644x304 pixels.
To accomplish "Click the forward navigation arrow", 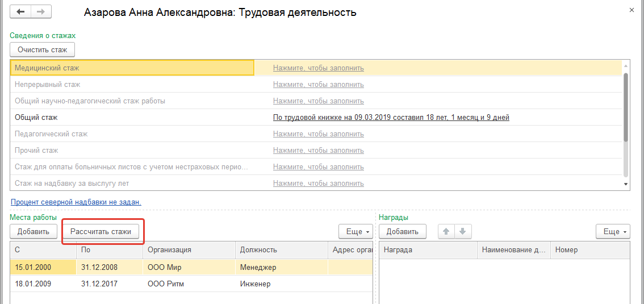I will [41, 12].
